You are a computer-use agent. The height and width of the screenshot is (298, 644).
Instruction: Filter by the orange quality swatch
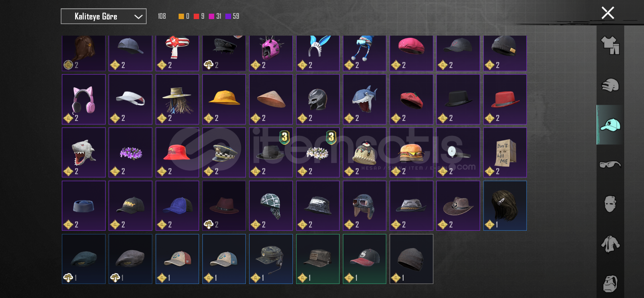point(181,16)
